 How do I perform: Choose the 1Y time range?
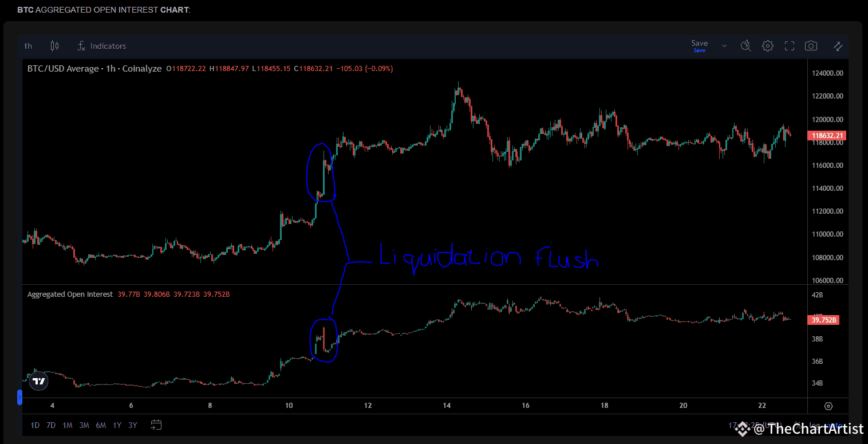coord(117,425)
